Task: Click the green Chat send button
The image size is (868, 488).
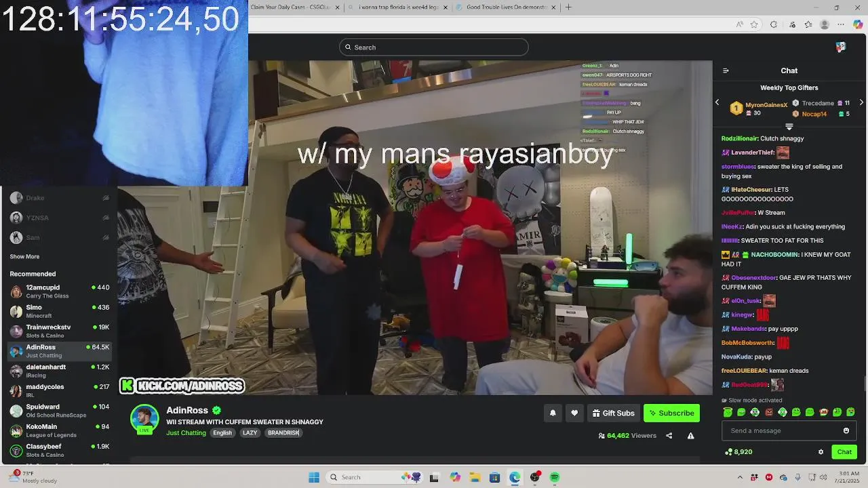Action: click(844, 452)
